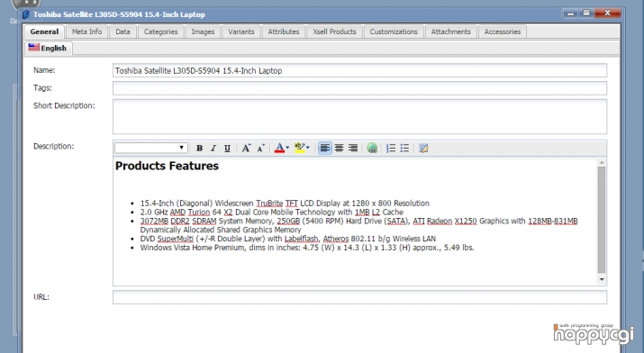Select the English language tab
The image size is (644, 353).
pyautogui.click(x=48, y=48)
